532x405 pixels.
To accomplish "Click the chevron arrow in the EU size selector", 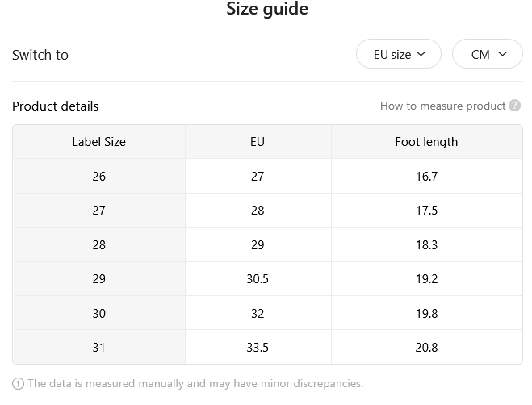I will (421, 54).
